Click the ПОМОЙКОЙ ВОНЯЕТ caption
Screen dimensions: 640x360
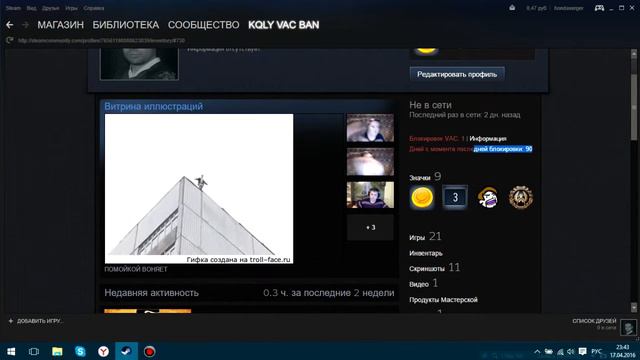(136, 269)
